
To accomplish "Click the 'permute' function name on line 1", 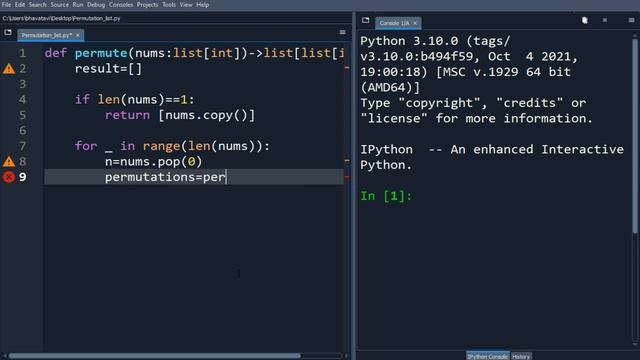I will (x=101, y=53).
